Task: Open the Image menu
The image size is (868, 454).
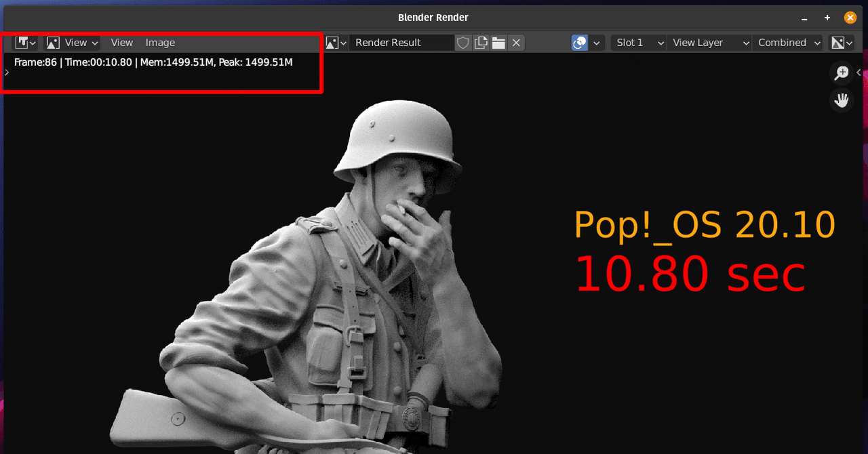Action: coord(160,42)
